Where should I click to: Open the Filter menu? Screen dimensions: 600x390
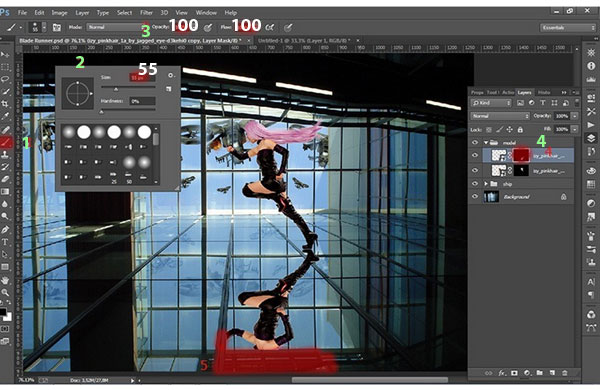pos(146,13)
